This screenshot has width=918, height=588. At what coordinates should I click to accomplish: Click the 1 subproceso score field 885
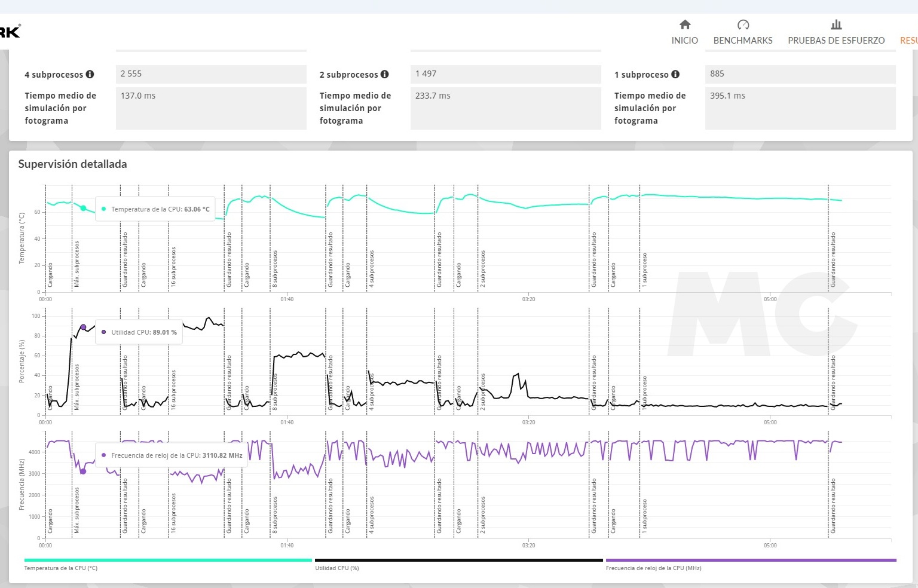800,74
